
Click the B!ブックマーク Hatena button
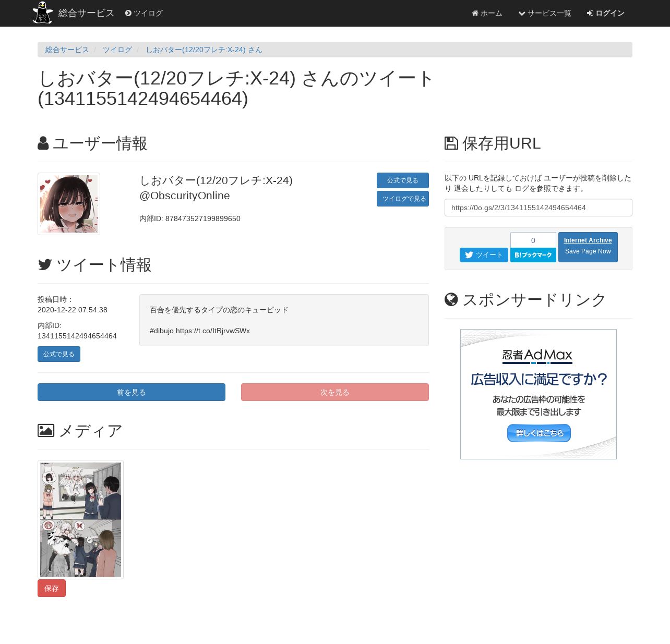(533, 255)
